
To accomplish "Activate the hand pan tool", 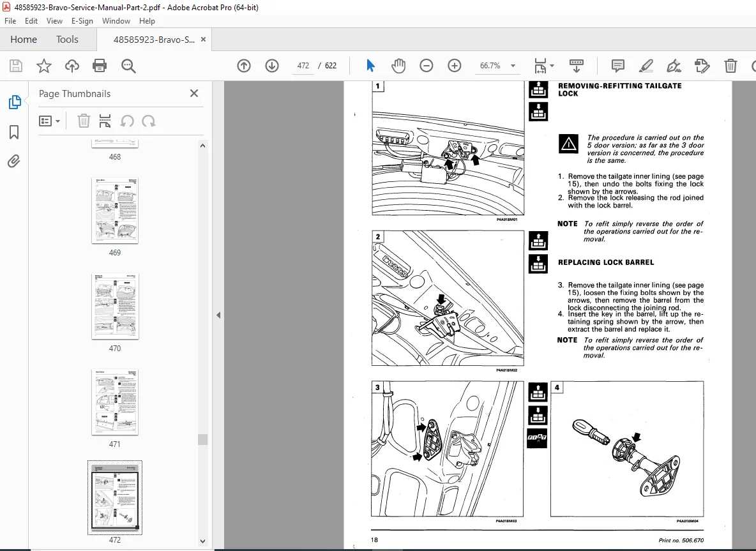I will click(398, 66).
